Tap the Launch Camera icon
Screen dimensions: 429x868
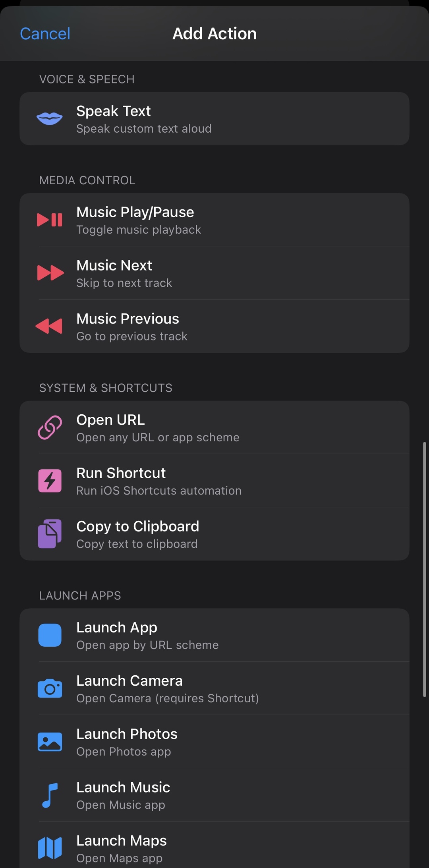pos(50,688)
